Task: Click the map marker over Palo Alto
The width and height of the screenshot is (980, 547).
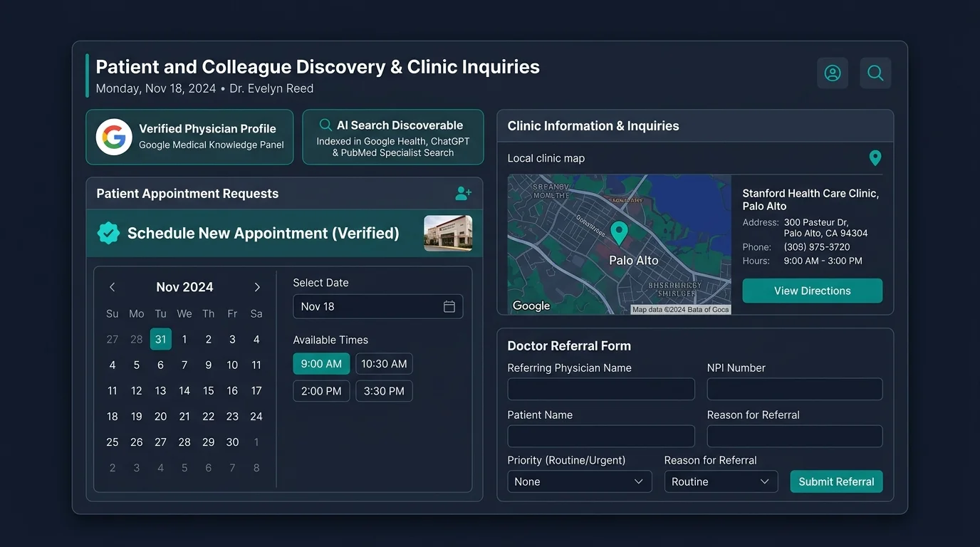Action: pyautogui.click(x=620, y=234)
